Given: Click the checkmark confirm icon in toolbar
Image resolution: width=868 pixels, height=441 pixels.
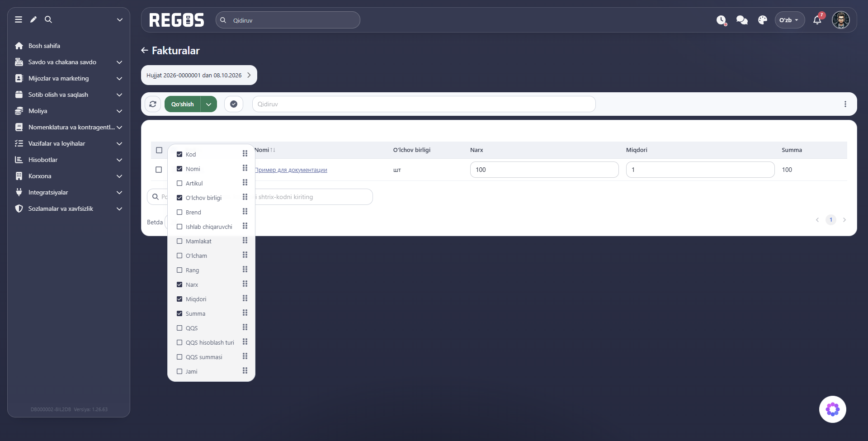Looking at the screenshot, I should click(234, 104).
